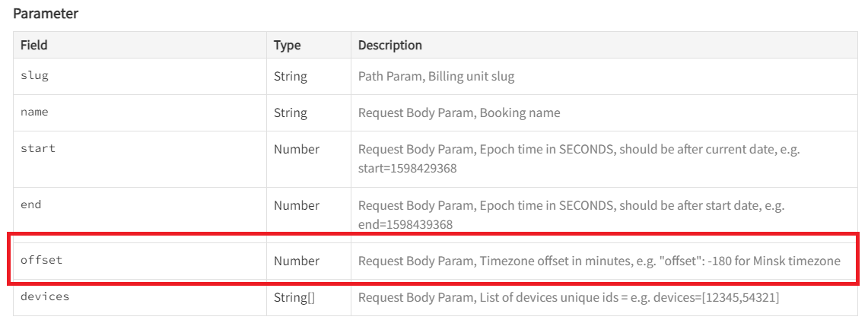Select the Type column header
The image size is (868, 323).
288,46
